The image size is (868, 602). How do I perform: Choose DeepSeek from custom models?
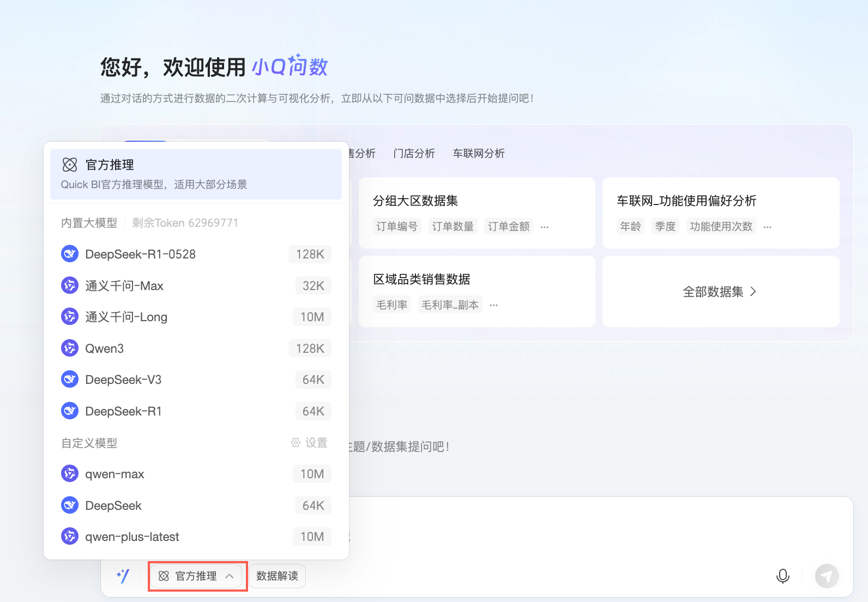pos(196,505)
